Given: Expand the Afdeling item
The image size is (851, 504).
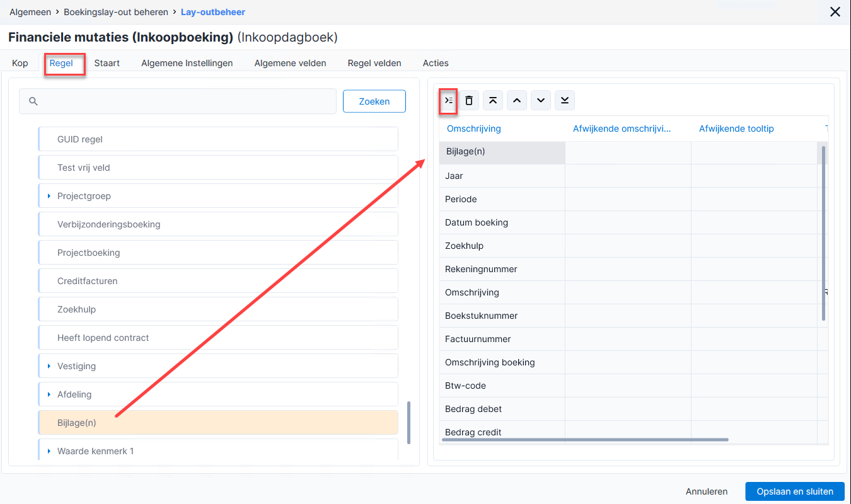Looking at the screenshot, I should tap(49, 394).
